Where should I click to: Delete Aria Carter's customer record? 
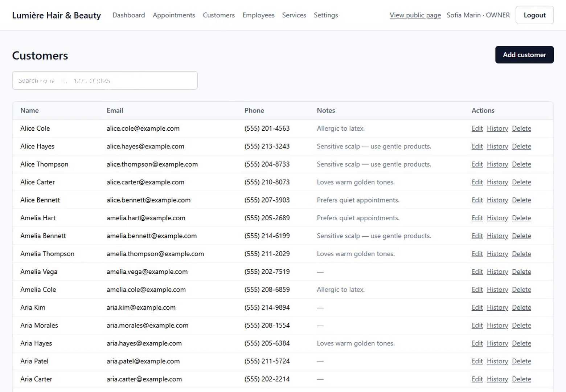tap(521, 379)
